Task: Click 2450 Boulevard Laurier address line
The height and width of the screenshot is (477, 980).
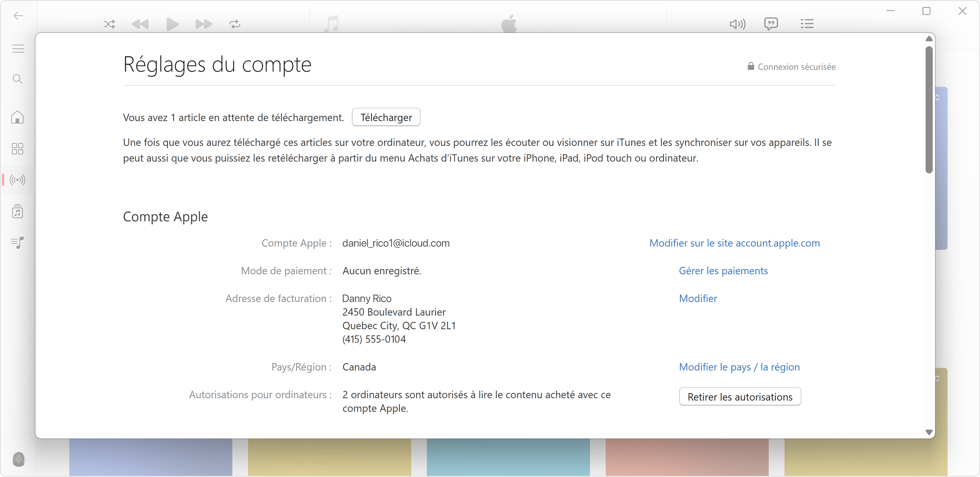Action: (x=394, y=312)
